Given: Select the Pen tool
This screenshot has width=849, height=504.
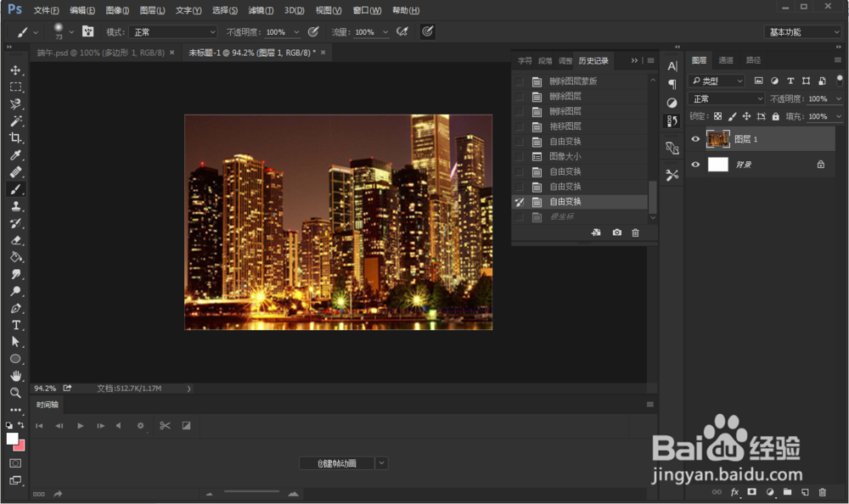Looking at the screenshot, I should point(15,309).
